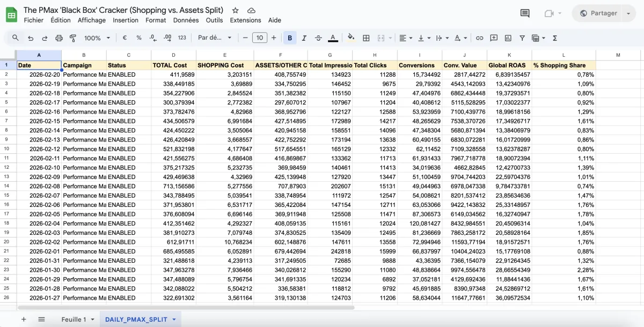Viewport: 644px width, 327px height.
Task: Open comment history speech bubble icon
Action: click(x=525, y=13)
